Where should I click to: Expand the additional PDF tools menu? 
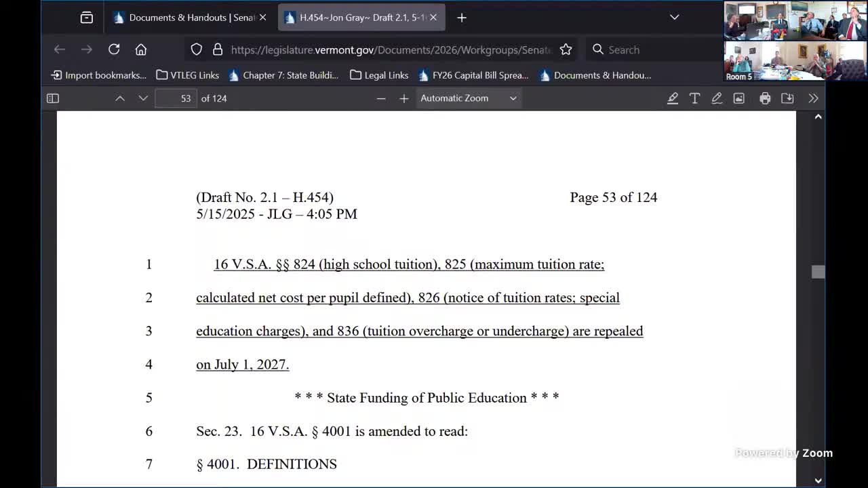point(813,98)
